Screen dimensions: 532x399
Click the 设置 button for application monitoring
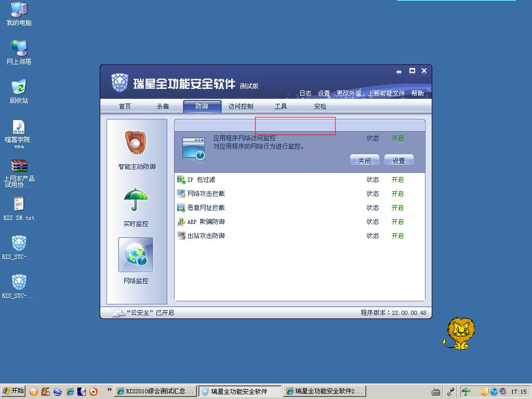click(x=398, y=160)
